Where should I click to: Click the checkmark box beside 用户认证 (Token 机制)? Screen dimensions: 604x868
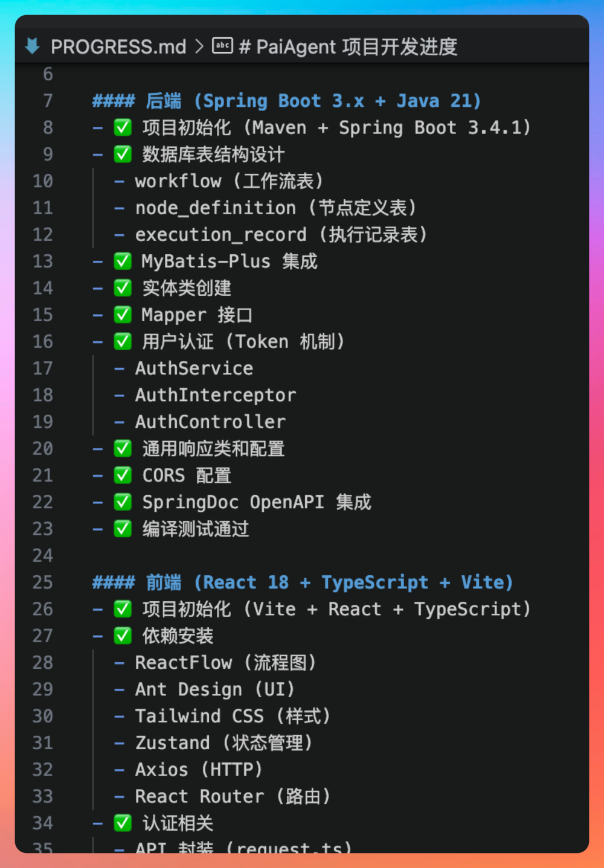coord(123,342)
